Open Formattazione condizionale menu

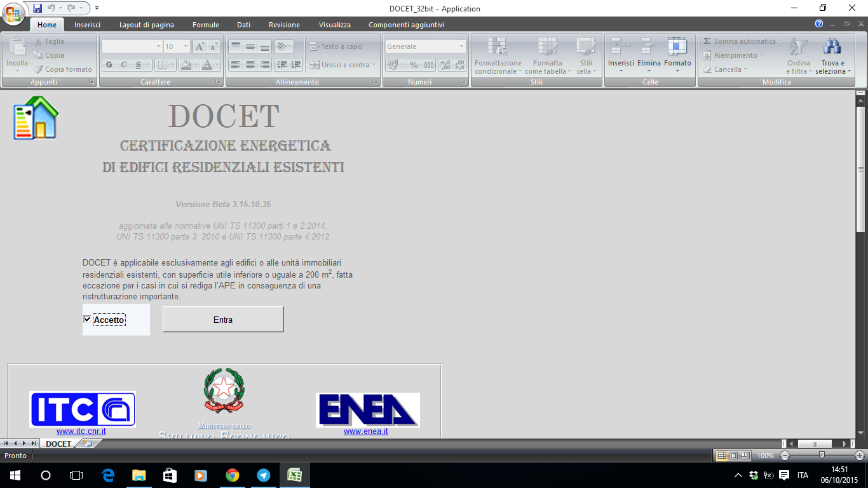[x=498, y=56]
